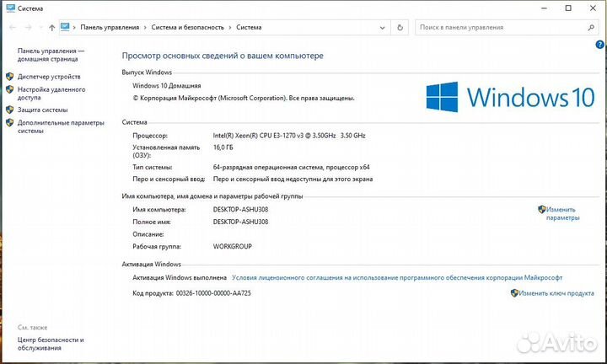Refresh the System page
The height and width of the screenshot is (364, 607).
click(400, 28)
